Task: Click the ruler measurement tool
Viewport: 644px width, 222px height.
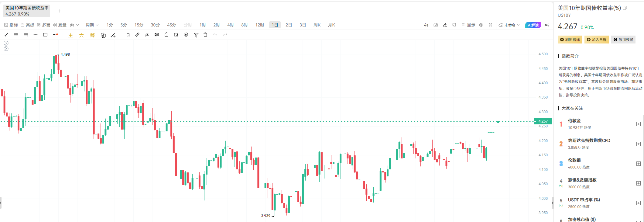Action: pos(137,35)
